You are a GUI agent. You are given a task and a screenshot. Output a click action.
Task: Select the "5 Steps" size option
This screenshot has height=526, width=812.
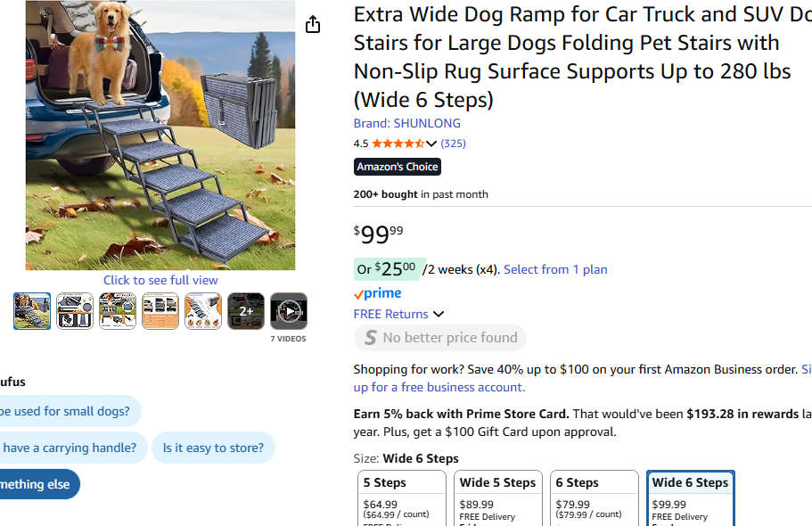[402, 497]
